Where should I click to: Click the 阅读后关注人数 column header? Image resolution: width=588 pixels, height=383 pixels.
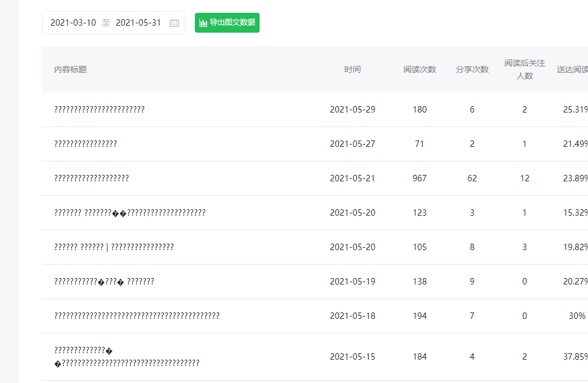pyautogui.click(x=524, y=69)
